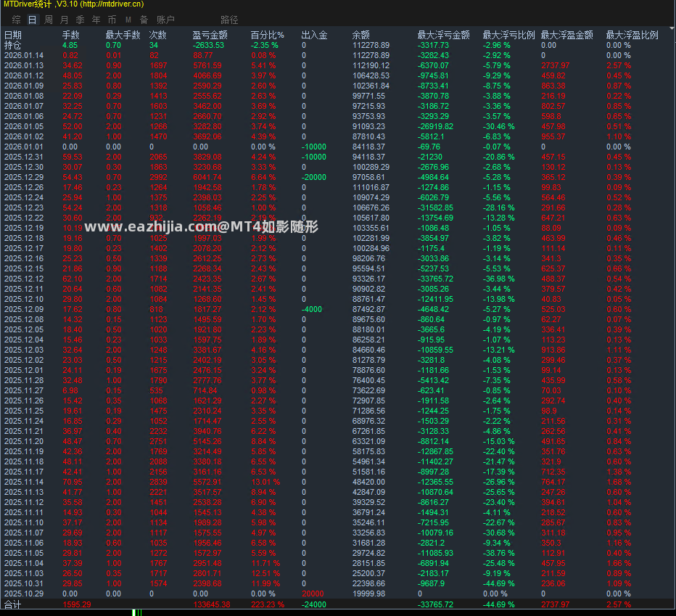Click percentage value 13.01 %

pyautogui.click(x=265, y=482)
